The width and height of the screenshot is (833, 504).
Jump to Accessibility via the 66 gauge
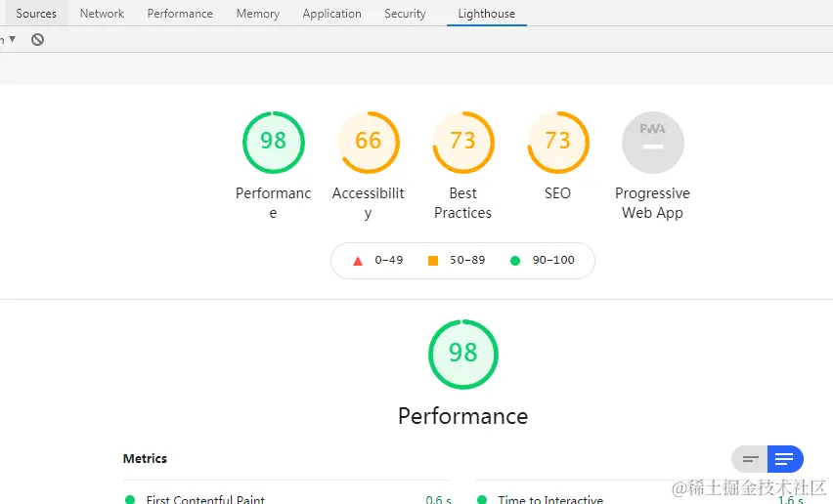point(368,142)
